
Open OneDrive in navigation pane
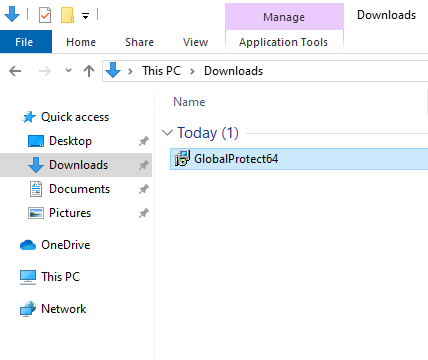(x=66, y=245)
